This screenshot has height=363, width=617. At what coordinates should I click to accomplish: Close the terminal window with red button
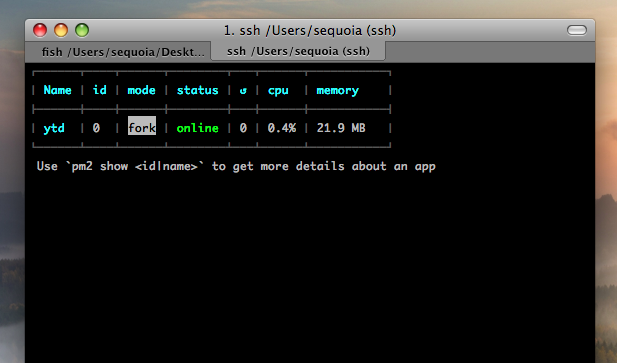[40, 30]
